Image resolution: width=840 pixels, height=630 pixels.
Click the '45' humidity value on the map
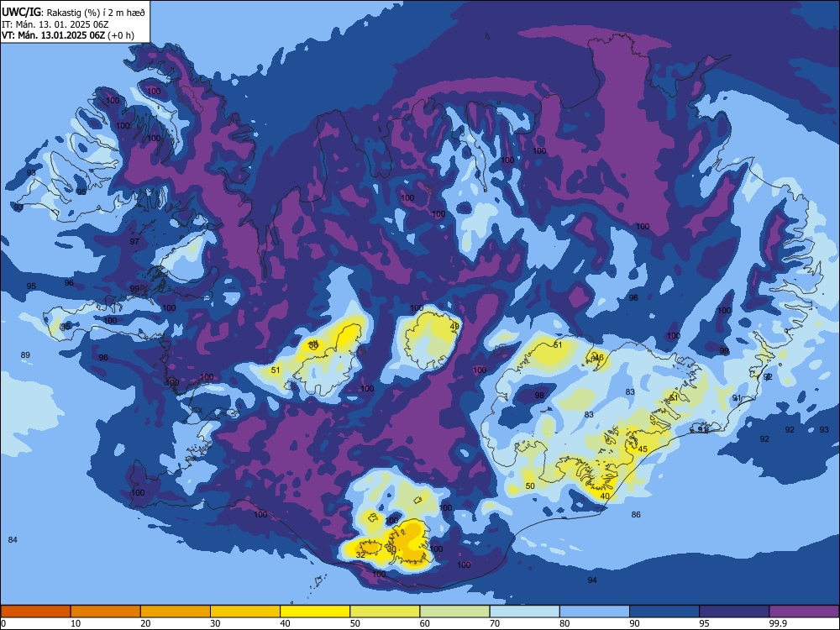click(643, 449)
